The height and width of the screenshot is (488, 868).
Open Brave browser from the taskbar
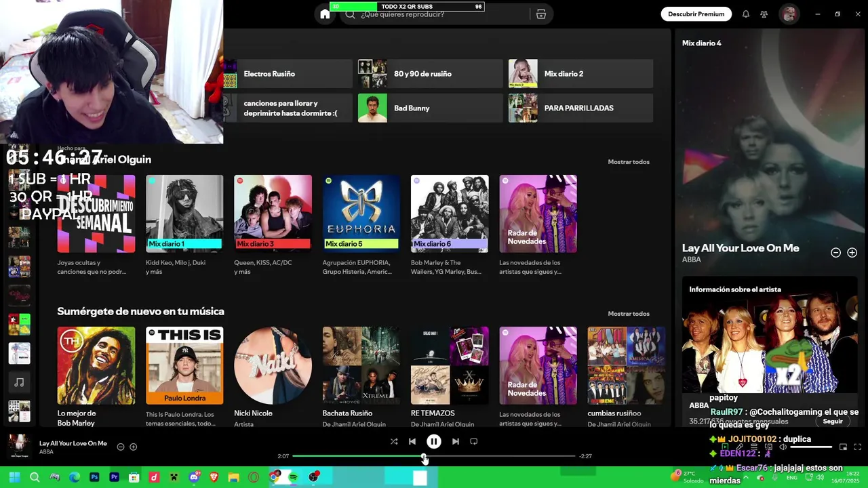214,477
